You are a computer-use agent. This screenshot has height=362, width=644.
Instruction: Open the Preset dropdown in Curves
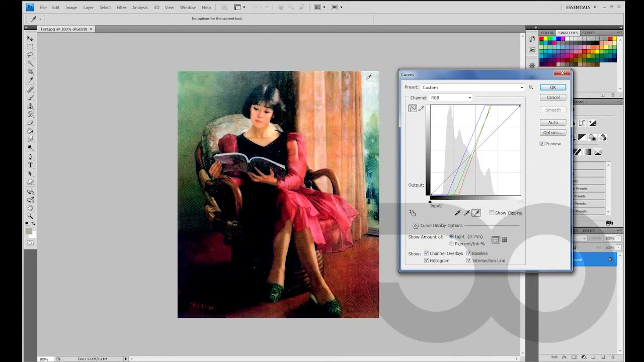click(472, 87)
